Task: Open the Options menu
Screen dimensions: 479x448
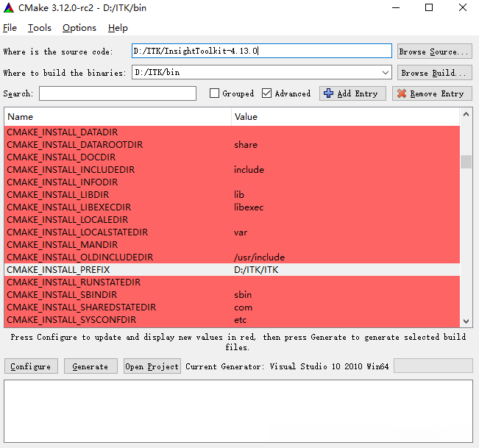Action: pos(79,28)
